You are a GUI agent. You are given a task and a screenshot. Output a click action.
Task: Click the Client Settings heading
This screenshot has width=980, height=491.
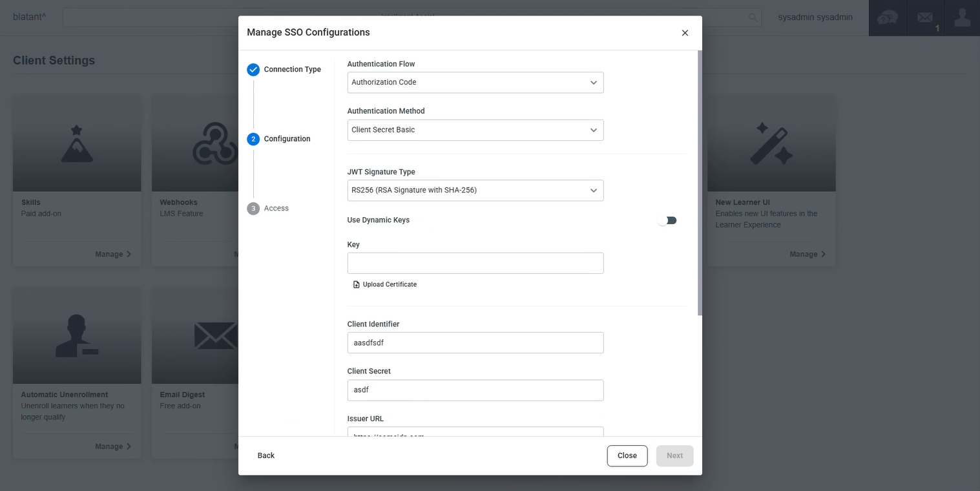coord(54,60)
